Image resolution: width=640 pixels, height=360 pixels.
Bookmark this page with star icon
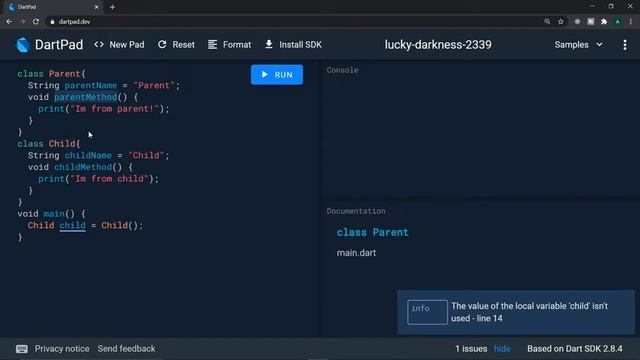[x=561, y=22]
